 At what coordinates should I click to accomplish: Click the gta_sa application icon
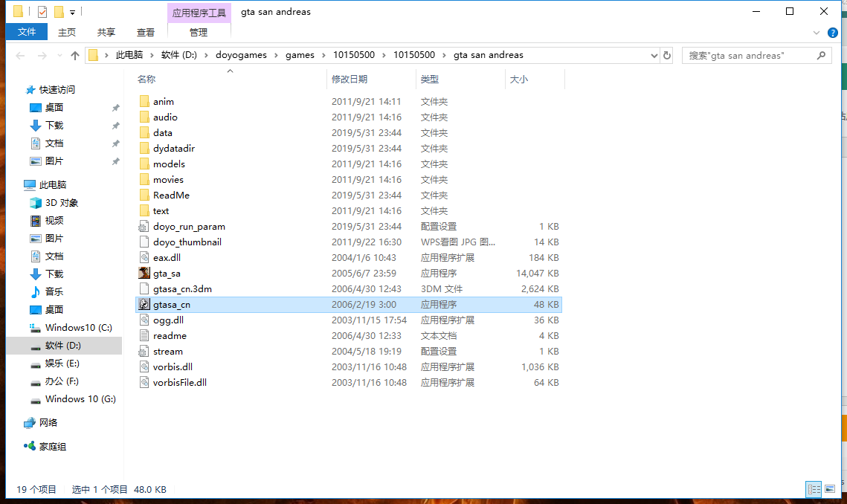click(144, 274)
